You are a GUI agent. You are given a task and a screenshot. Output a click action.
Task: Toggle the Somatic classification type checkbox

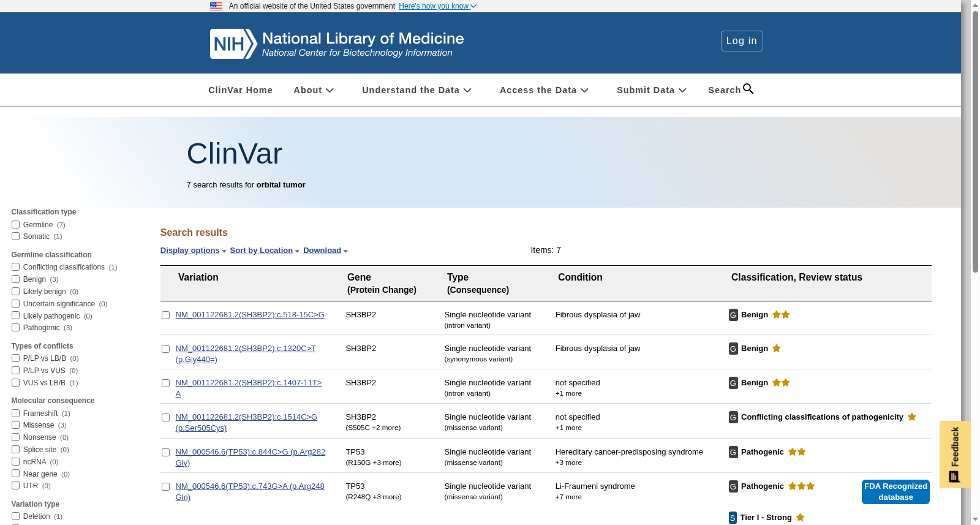[x=15, y=236]
